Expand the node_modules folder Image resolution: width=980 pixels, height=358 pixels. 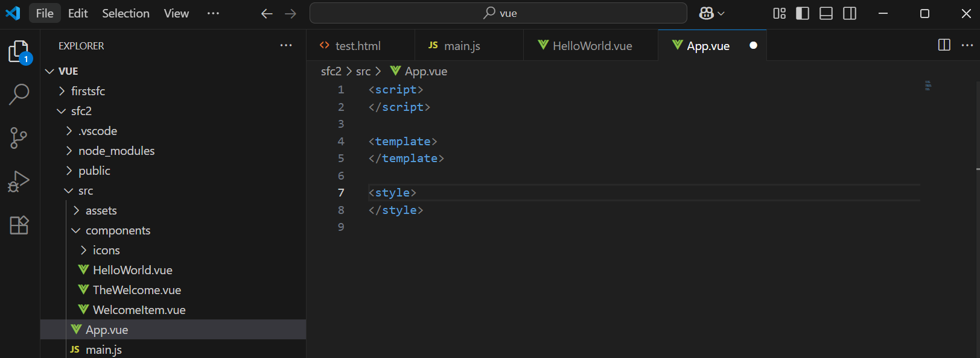(x=116, y=151)
